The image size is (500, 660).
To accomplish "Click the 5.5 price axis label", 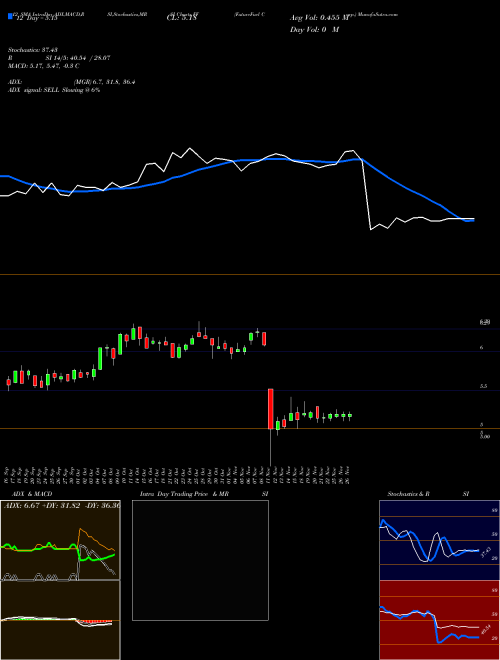I will [483, 386].
